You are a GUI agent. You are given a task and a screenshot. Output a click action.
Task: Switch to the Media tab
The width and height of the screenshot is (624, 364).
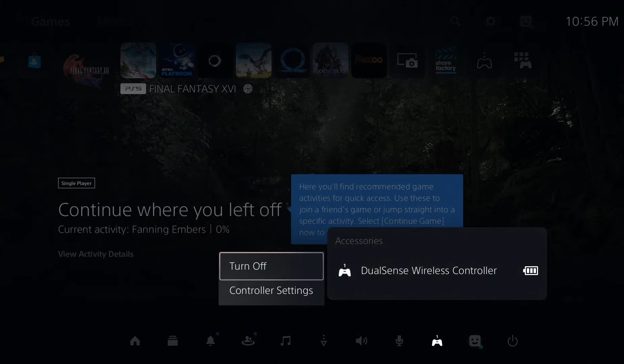pyautogui.click(x=115, y=22)
